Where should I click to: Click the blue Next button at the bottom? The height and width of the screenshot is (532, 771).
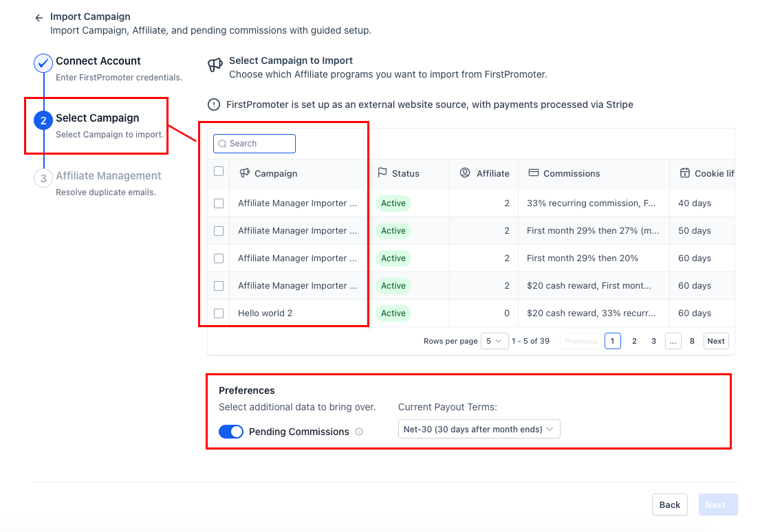point(718,505)
